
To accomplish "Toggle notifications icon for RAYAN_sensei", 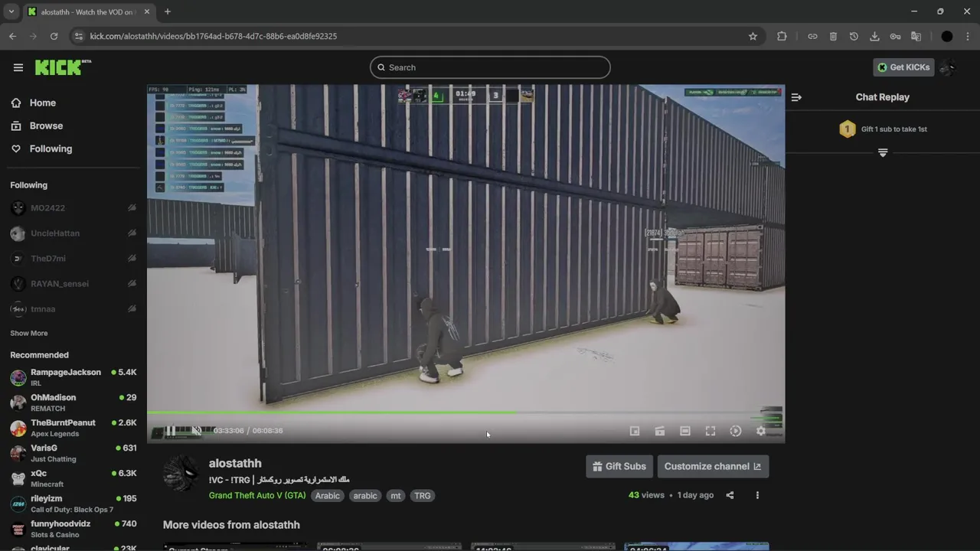I will pos(132,284).
